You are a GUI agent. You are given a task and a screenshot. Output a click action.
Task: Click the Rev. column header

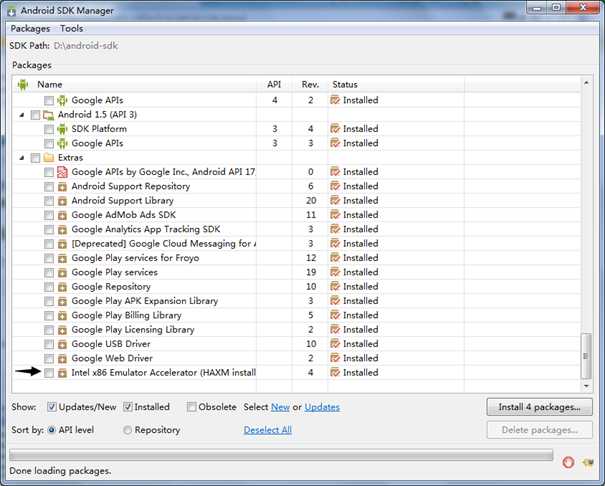[x=310, y=84]
